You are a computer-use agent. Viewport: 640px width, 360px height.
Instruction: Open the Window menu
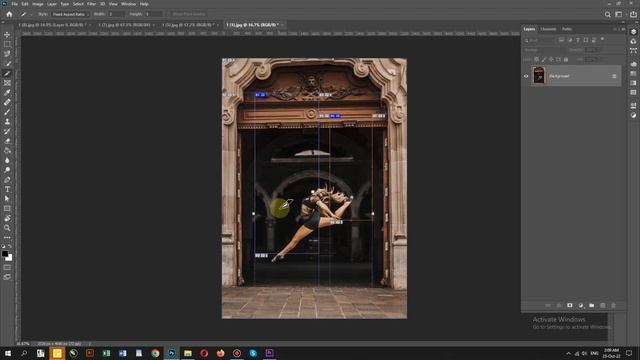pos(128,4)
